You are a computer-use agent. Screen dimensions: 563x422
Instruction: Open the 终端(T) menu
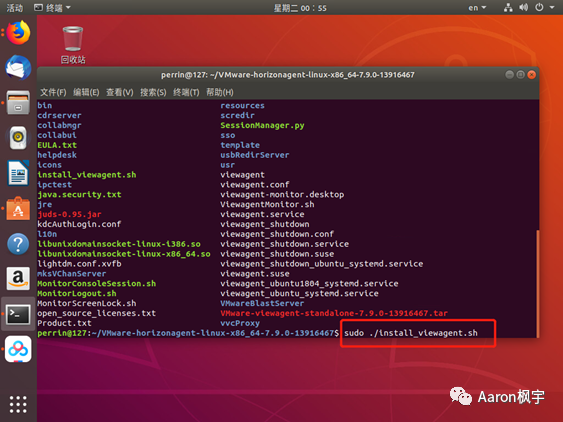pos(186,92)
